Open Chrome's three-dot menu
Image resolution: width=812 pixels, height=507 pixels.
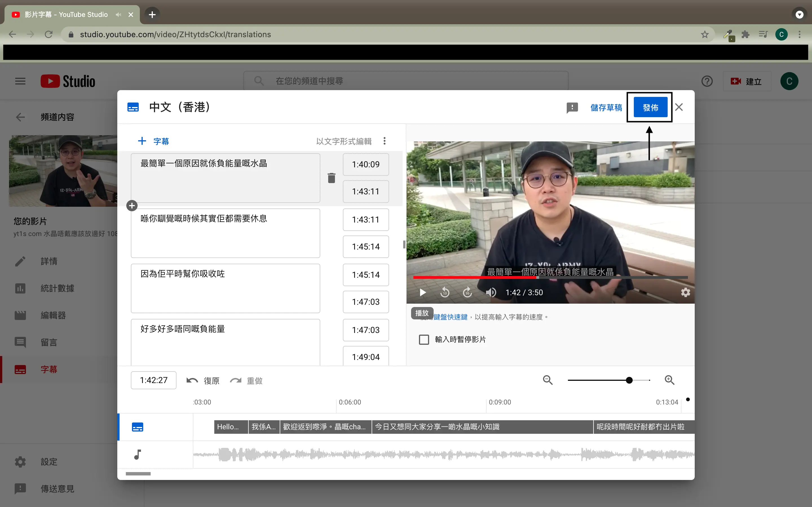(800, 35)
